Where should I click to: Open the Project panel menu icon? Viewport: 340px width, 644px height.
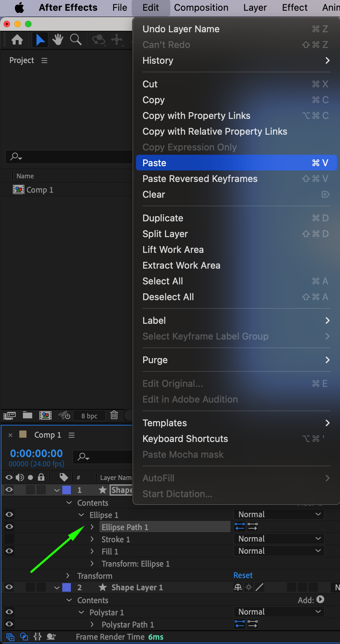[x=44, y=61]
